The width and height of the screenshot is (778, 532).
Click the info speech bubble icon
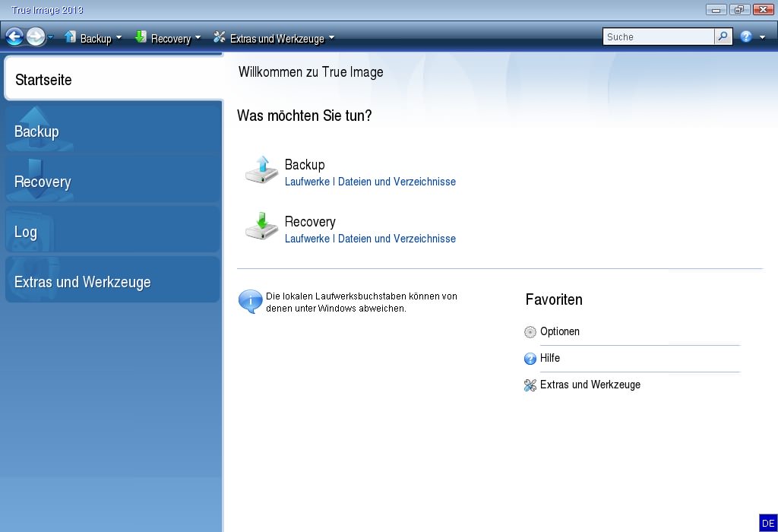click(x=250, y=301)
